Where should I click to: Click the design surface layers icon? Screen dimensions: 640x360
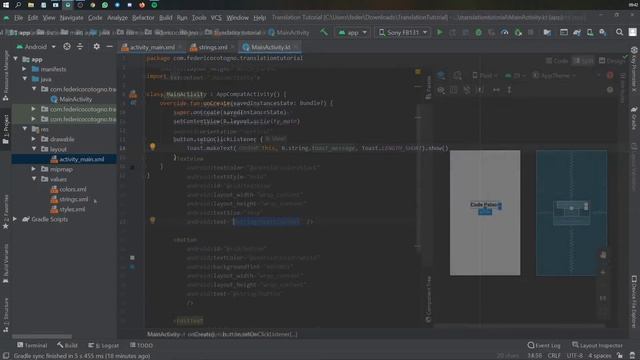[441, 76]
